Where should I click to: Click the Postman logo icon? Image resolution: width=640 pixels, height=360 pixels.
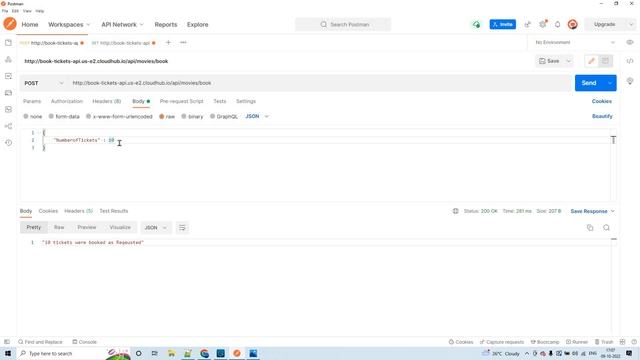tap(10, 24)
